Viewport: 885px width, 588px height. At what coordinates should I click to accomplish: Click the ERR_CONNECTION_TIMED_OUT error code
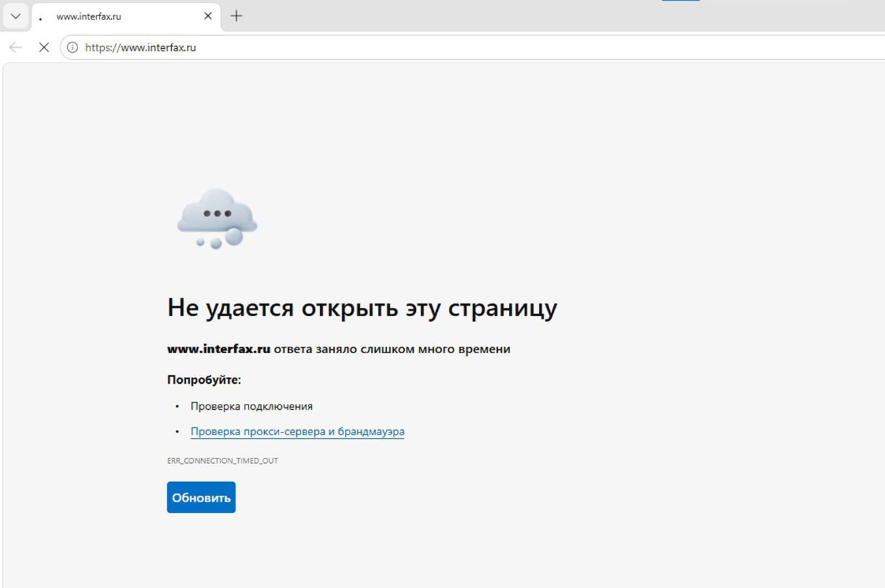point(223,461)
